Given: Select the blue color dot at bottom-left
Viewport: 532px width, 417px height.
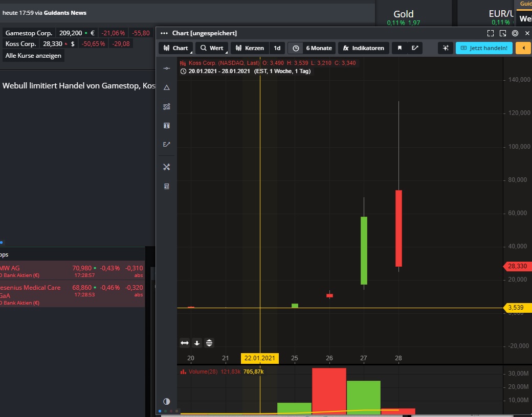Looking at the screenshot, I should 160,411.
